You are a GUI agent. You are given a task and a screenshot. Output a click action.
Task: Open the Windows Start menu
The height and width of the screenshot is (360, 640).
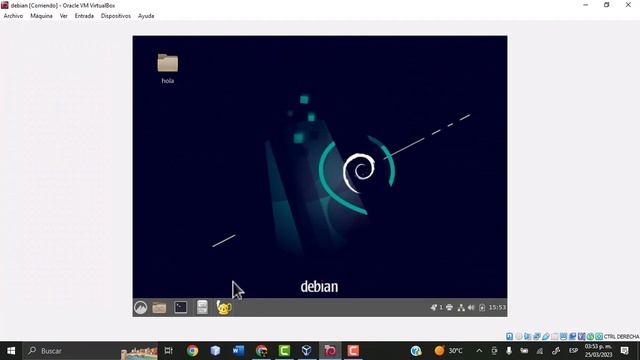tap(11, 351)
